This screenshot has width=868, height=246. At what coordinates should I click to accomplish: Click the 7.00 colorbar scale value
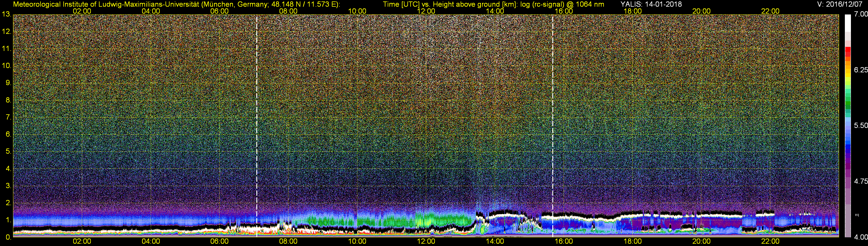[x=860, y=14]
